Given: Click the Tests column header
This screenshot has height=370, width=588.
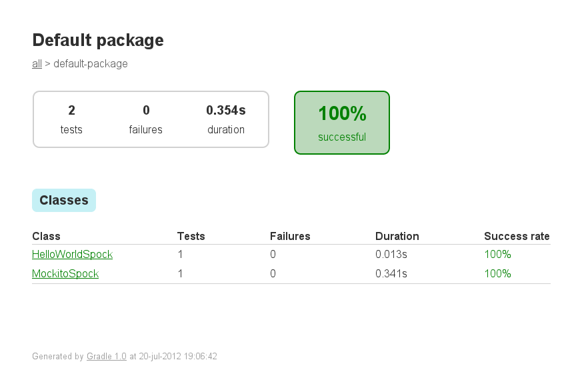Looking at the screenshot, I should point(191,236).
